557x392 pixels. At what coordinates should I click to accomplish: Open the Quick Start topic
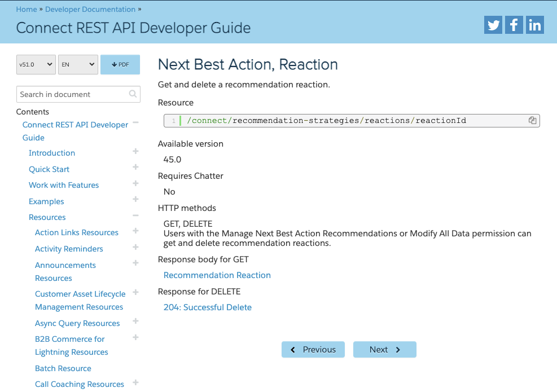(x=49, y=169)
